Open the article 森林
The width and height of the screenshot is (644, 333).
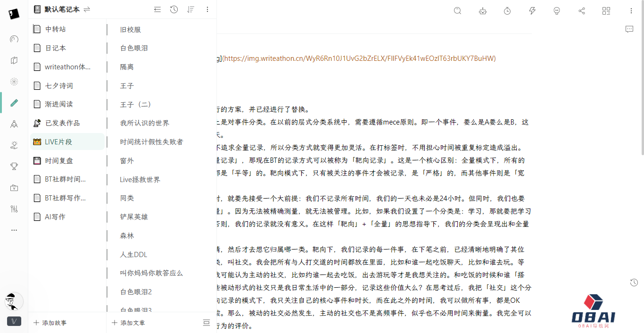pos(127,235)
